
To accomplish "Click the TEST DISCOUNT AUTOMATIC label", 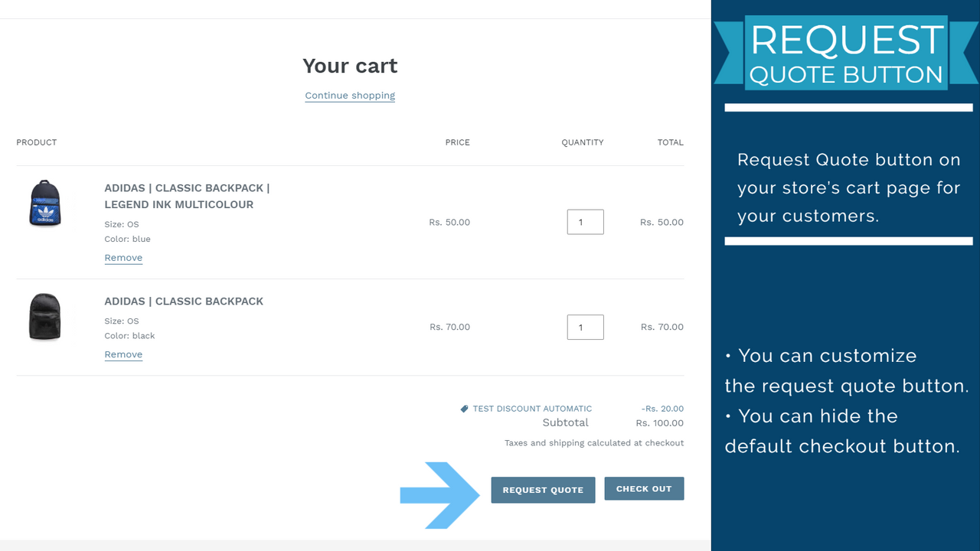I will coord(532,408).
